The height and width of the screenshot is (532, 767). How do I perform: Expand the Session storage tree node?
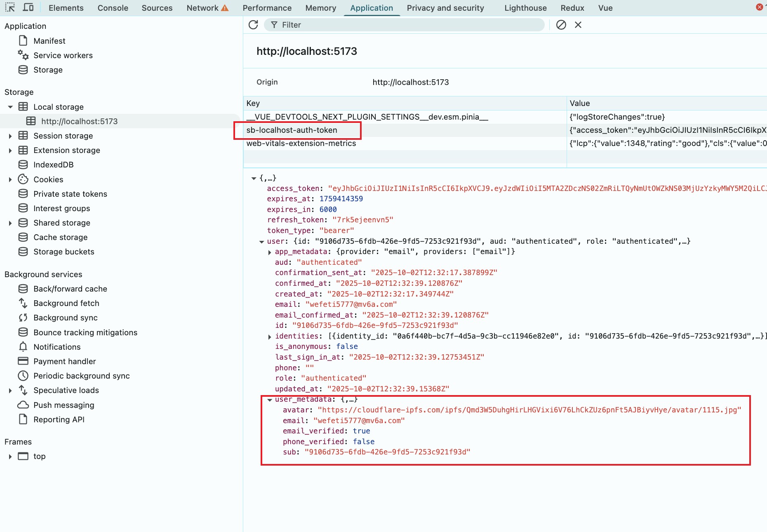(10, 136)
